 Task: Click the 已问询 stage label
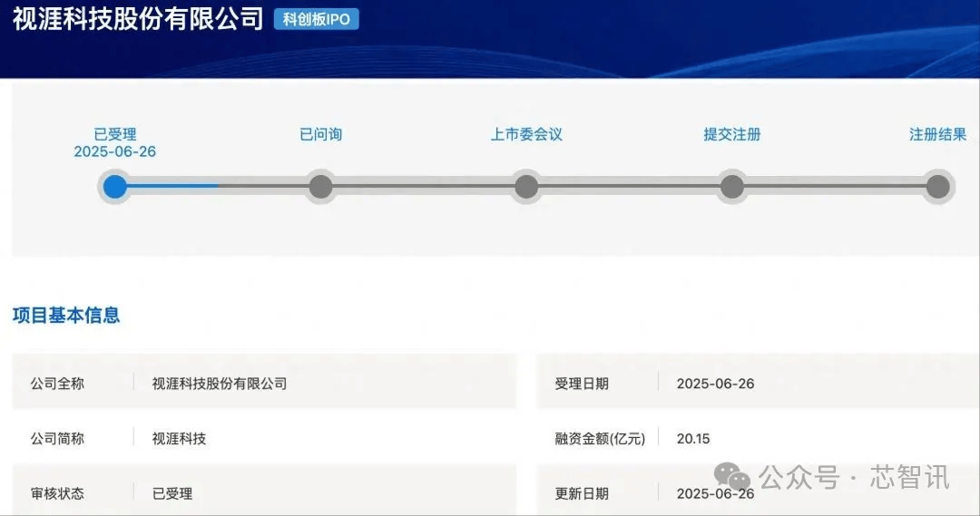(x=320, y=134)
